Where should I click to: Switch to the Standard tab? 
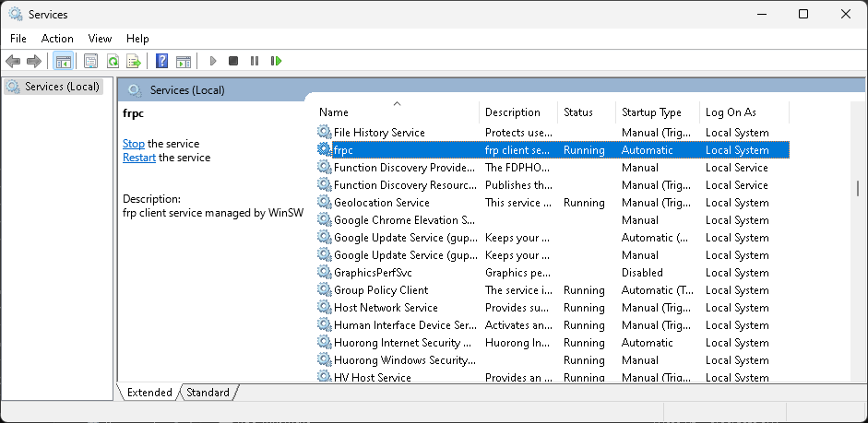click(x=208, y=393)
